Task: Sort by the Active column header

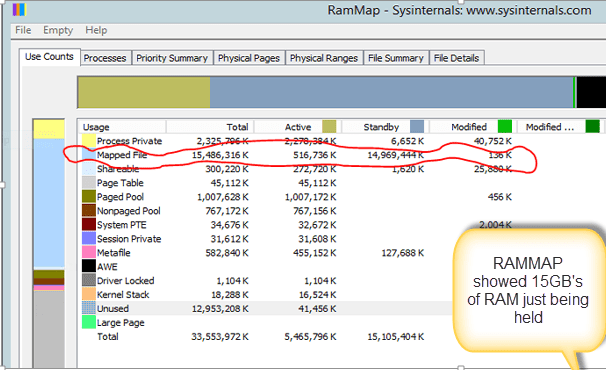Action: 298,127
